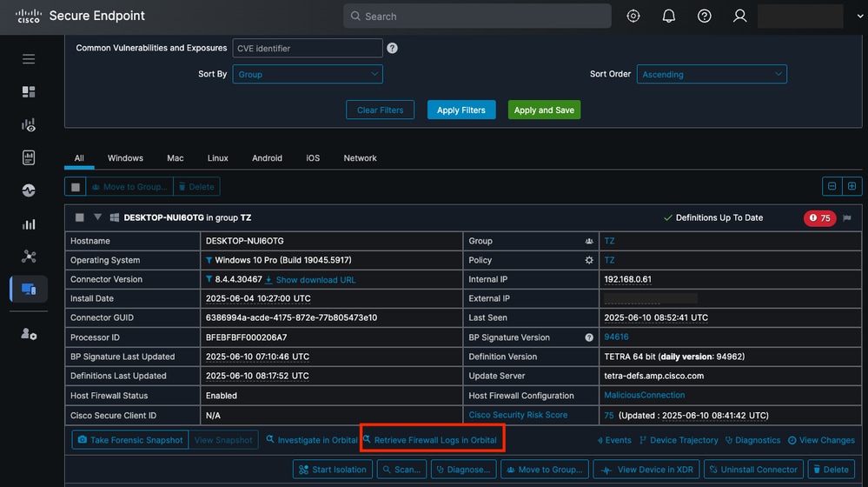Collapse all computers with minus icon
Screen dimensions: 868x487
tap(832, 186)
